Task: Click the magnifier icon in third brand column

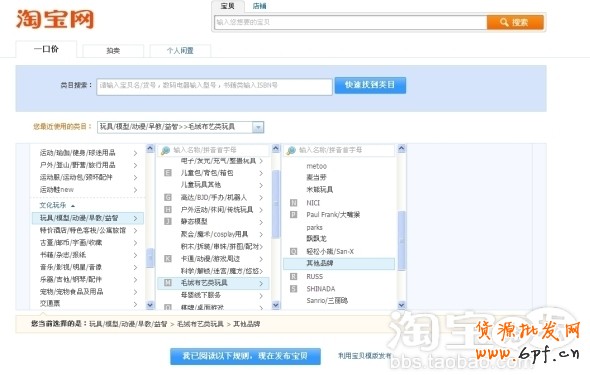Action: (291, 150)
